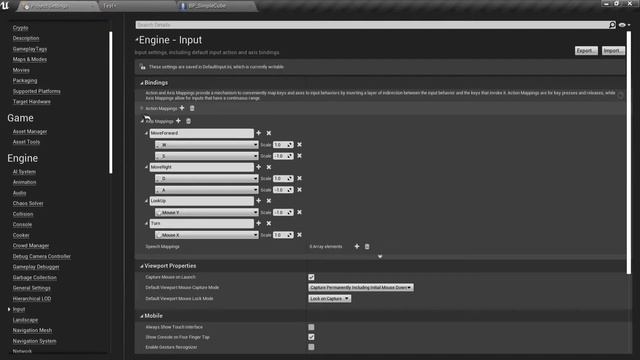Screen dimensions: 640x360
Task: Clear Speech Mappings with trash icon
Action: 367,247
